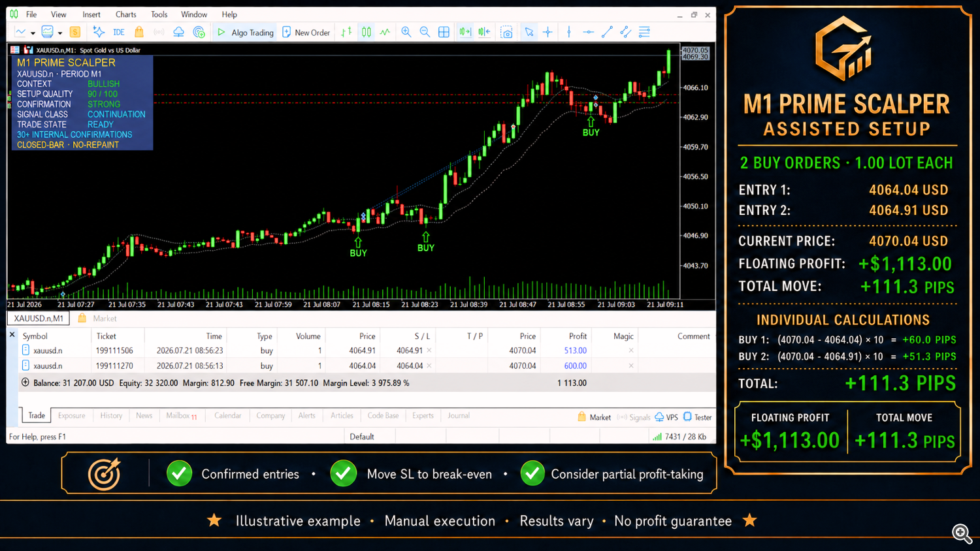Image resolution: width=980 pixels, height=551 pixels.
Task: Switch chart to bar chart
Action: [x=347, y=32]
